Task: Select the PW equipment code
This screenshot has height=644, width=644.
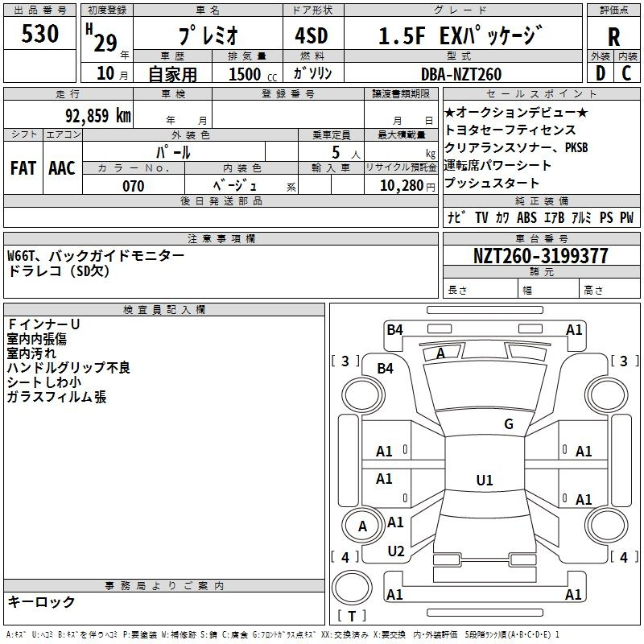Action: click(627, 217)
